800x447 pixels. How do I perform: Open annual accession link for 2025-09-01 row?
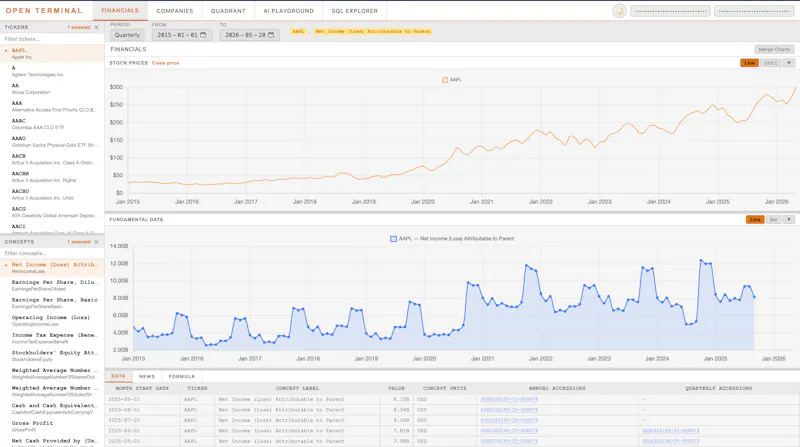coord(509,400)
